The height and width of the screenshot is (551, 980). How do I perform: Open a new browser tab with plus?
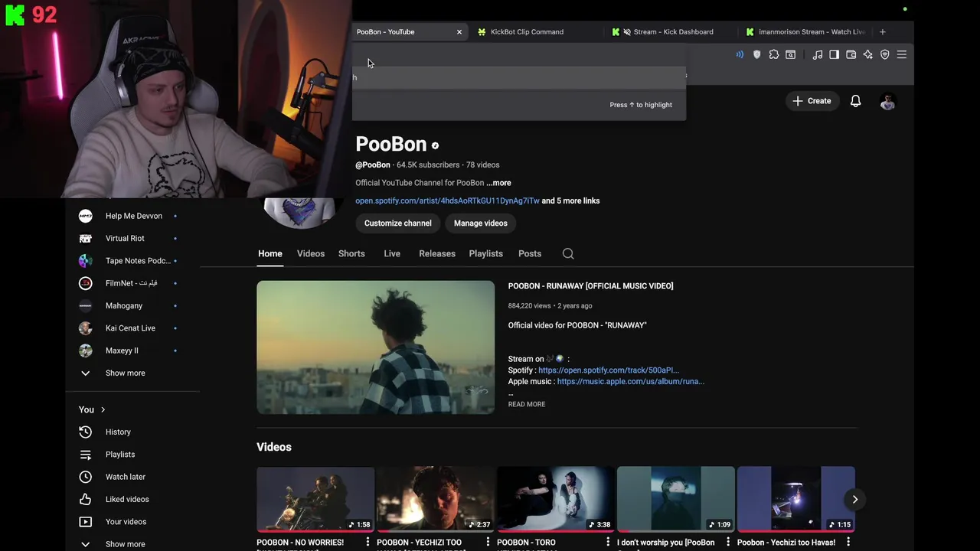(x=883, y=31)
